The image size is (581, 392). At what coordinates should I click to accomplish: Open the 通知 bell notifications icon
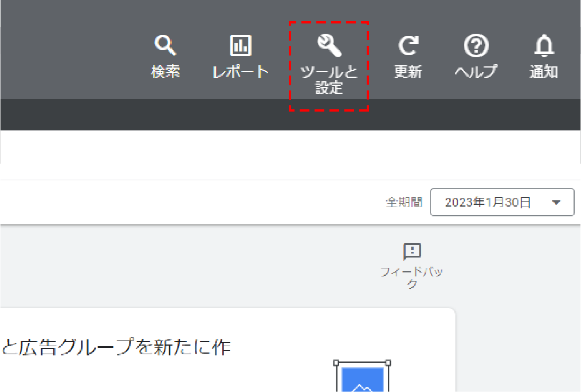[x=544, y=45]
